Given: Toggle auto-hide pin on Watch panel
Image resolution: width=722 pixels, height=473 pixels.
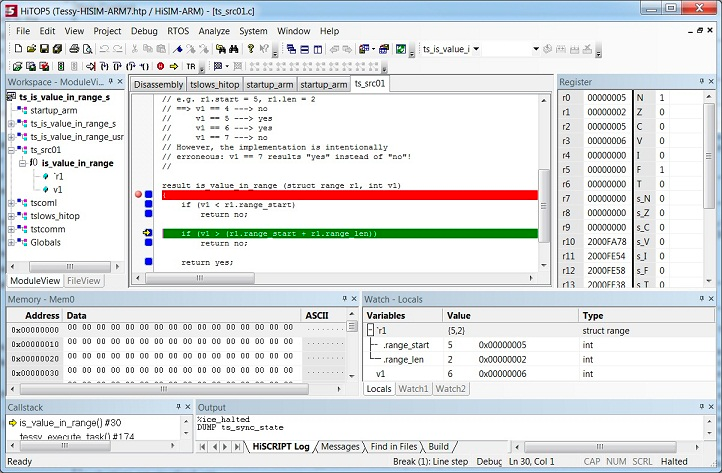Looking at the screenshot, I should coord(702,299).
